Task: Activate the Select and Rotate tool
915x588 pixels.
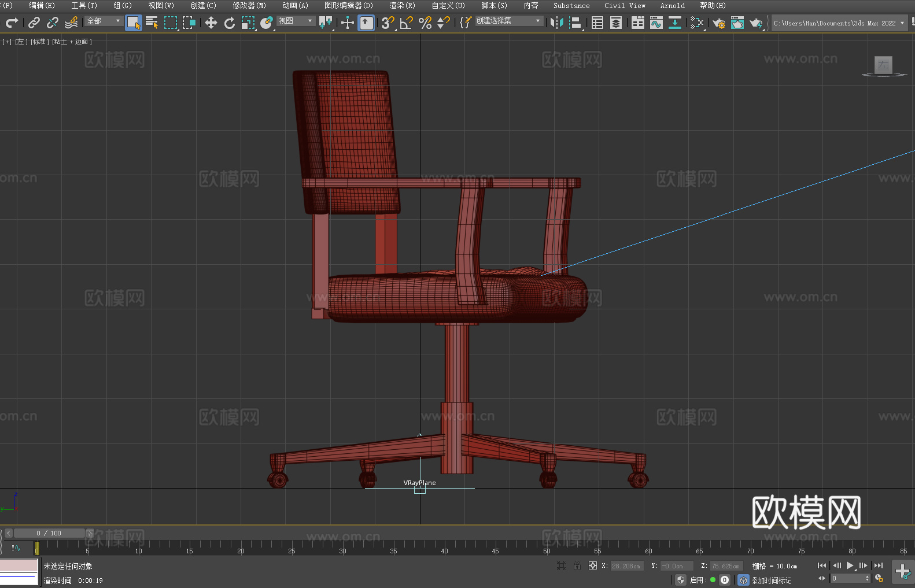Action: [230, 23]
